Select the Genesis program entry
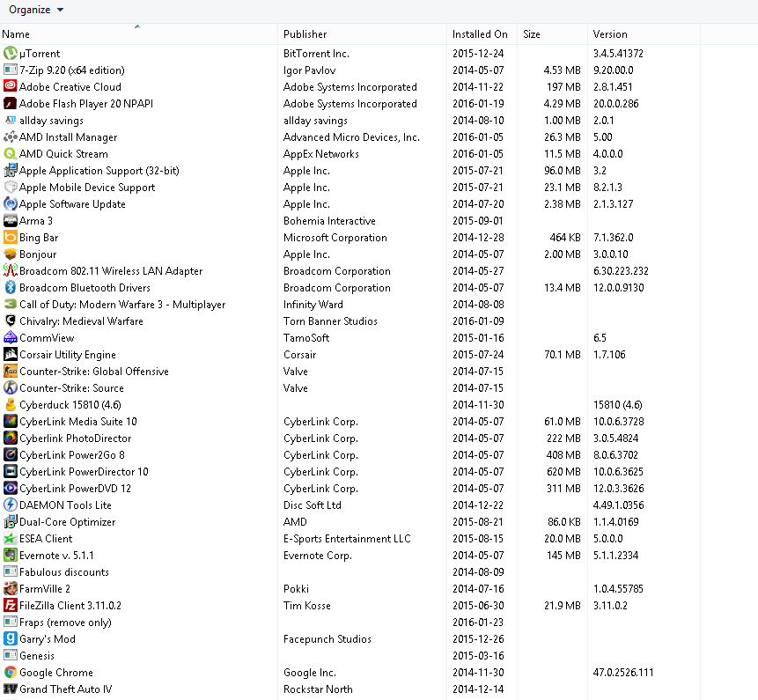Viewport: 758px width, 700px height. [37, 655]
